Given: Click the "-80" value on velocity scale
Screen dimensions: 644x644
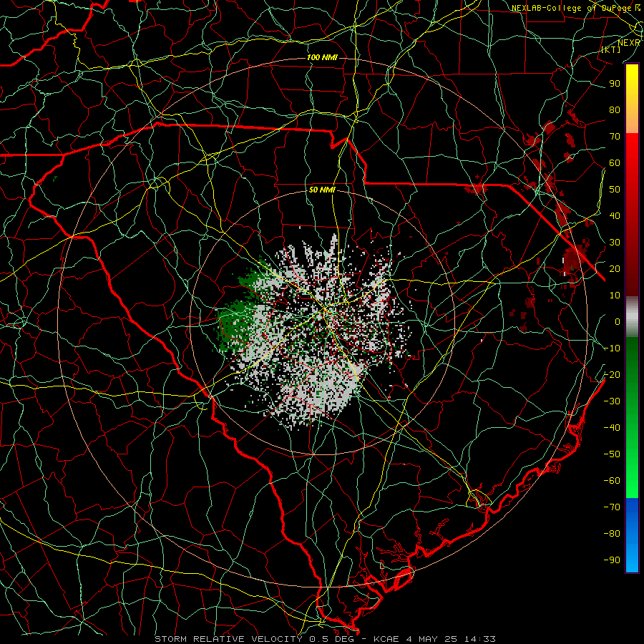Looking at the screenshot, I should tap(612, 534).
